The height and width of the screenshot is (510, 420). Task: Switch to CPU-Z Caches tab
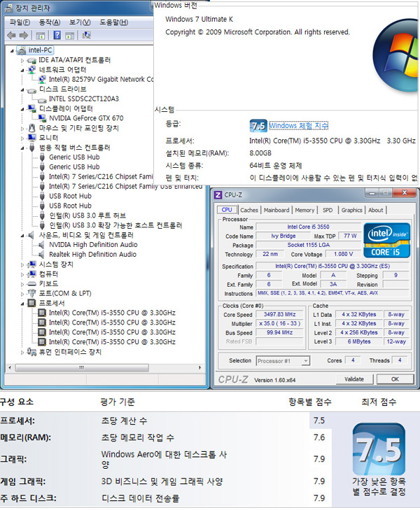pyautogui.click(x=249, y=210)
